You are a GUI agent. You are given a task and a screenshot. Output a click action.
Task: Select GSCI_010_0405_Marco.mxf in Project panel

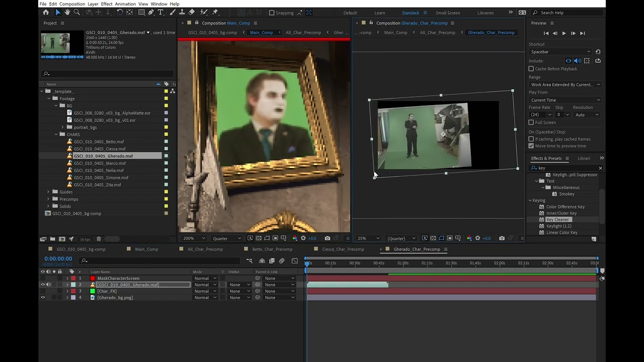(x=100, y=163)
